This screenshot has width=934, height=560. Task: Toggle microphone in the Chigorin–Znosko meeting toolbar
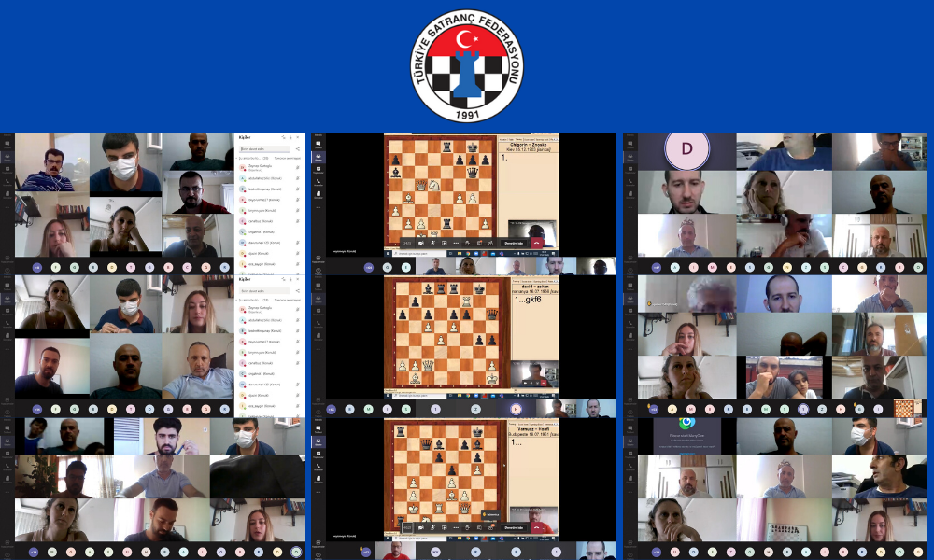point(432,243)
